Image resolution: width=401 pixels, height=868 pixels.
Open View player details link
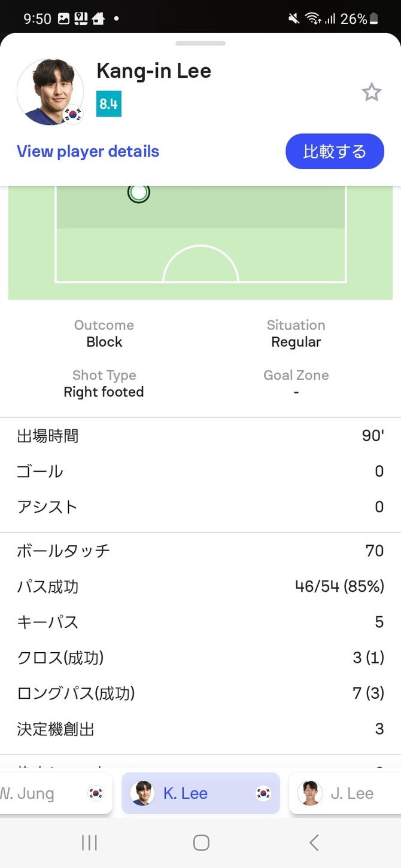88,151
